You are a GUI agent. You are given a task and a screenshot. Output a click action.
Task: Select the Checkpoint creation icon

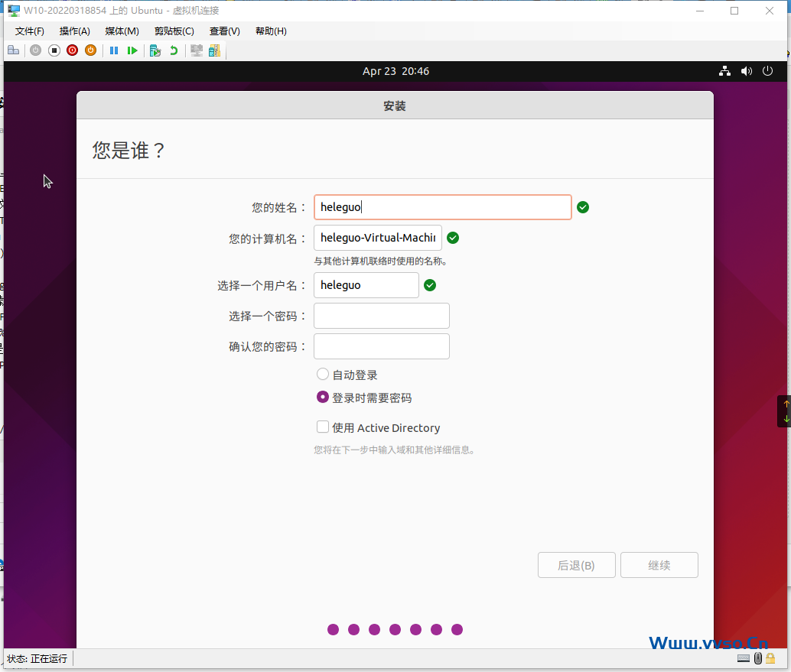coord(155,50)
